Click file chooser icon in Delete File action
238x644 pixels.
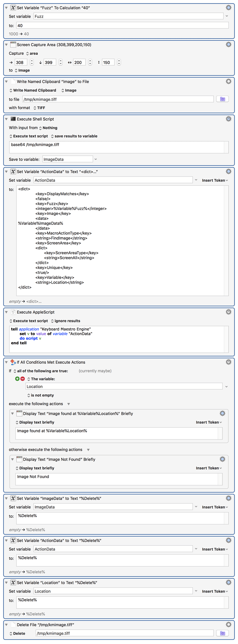point(222,633)
